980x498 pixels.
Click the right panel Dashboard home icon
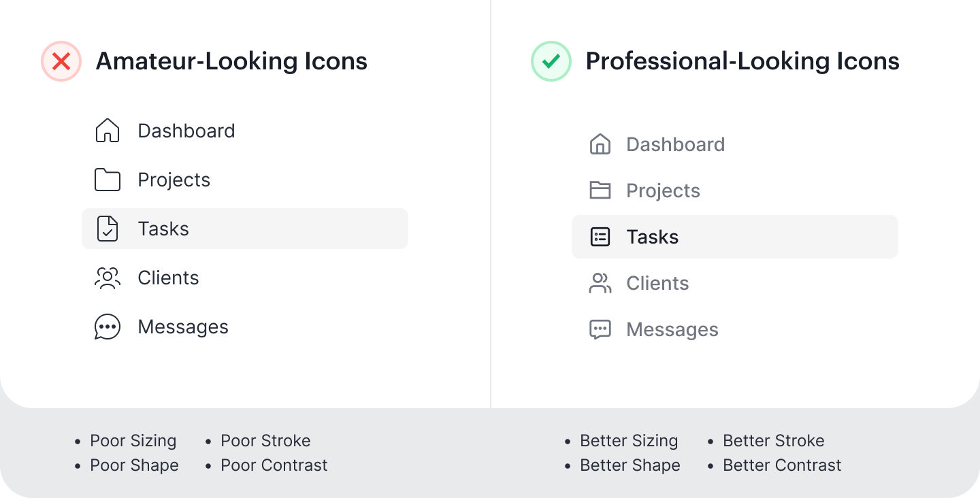click(600, 144)
